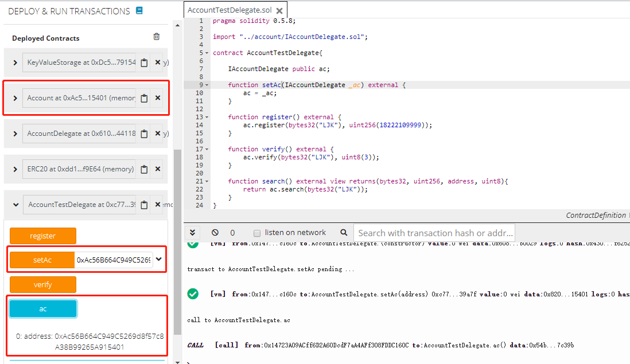
Task: Expand the ERC20 contract entry
Action: [15, 169]
